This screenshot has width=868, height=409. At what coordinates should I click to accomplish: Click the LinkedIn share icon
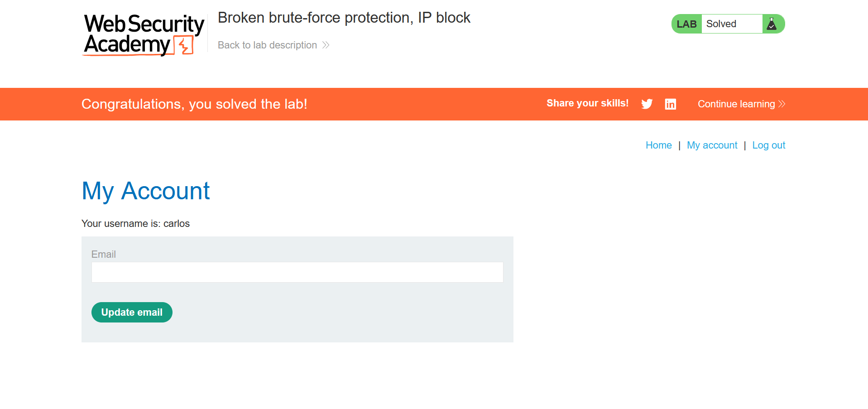[x=670, y=104]
